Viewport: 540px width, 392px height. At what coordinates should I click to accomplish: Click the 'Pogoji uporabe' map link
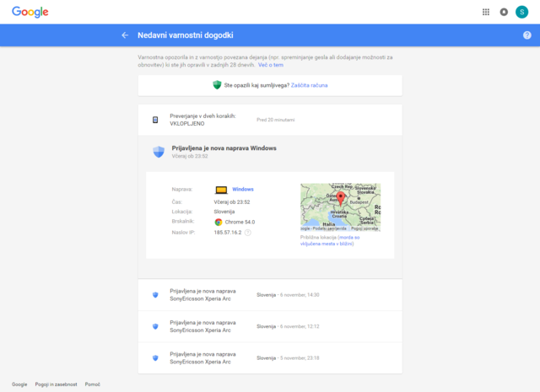[x=364, y=228]
